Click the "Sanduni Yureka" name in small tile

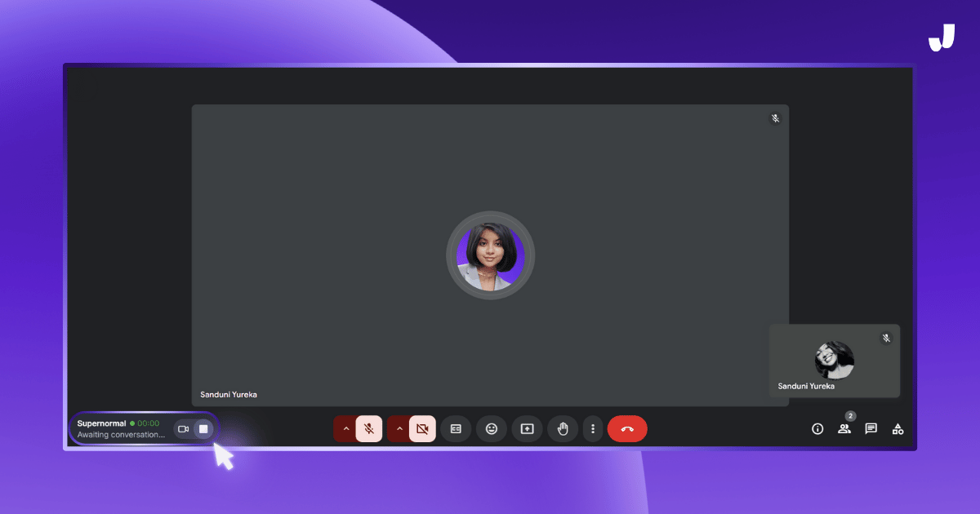click(806, 387)
